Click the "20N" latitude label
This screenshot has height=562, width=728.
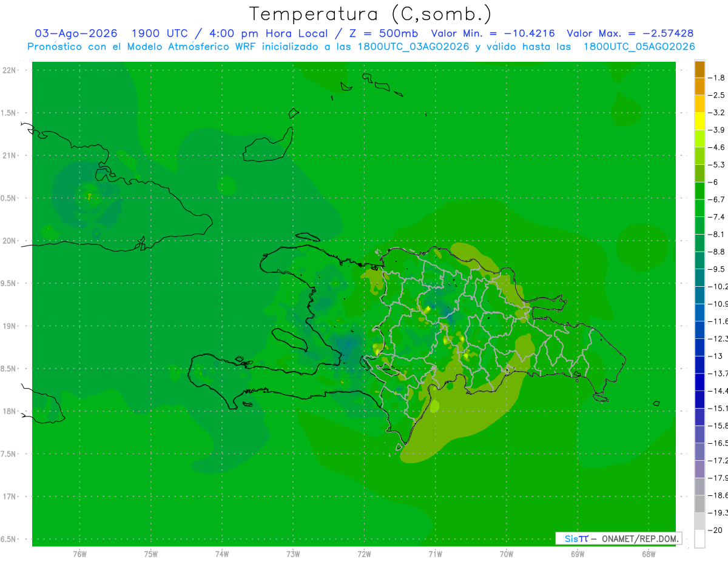click(x=10, y=241)
